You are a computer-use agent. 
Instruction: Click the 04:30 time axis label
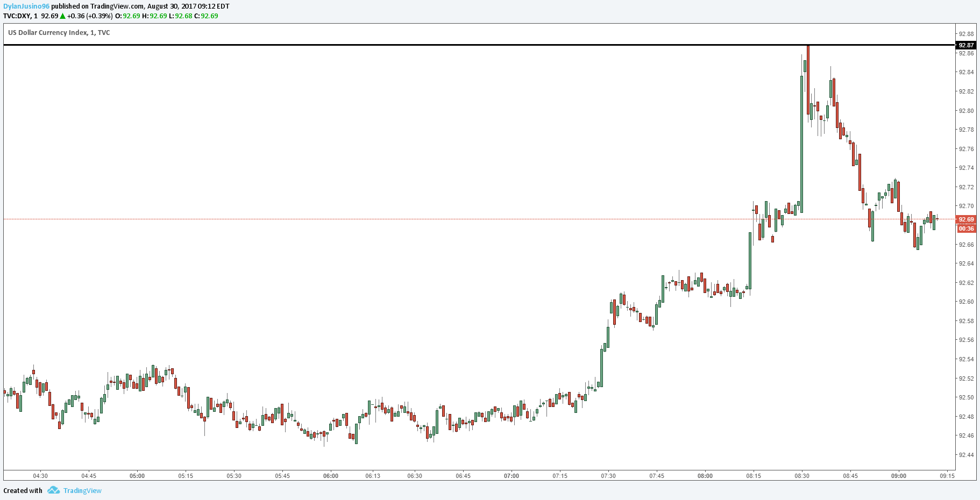click(x=40, y=476)
